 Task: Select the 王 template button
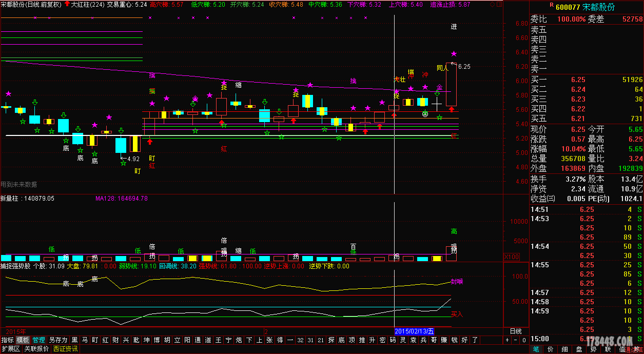(218, 340)
